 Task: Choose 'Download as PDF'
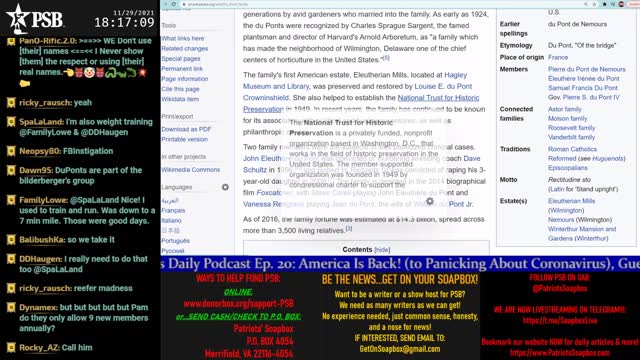(x=186, y=129)
